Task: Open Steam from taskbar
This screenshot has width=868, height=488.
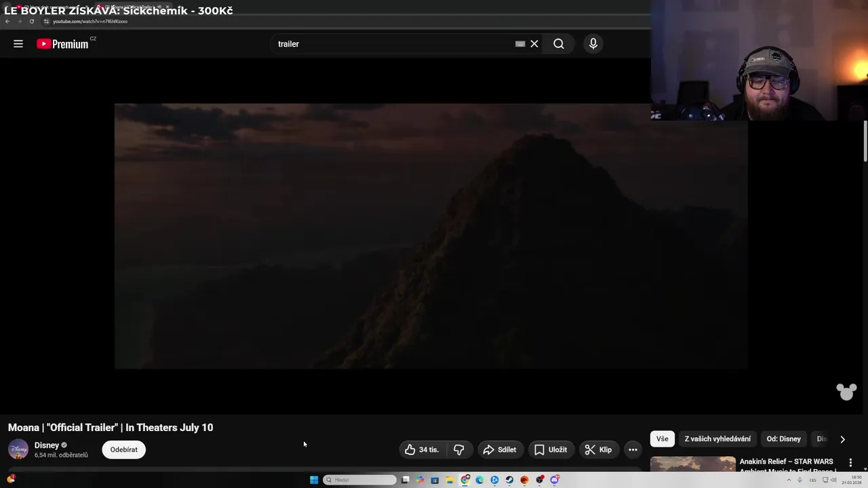Action: click(509, 480)
